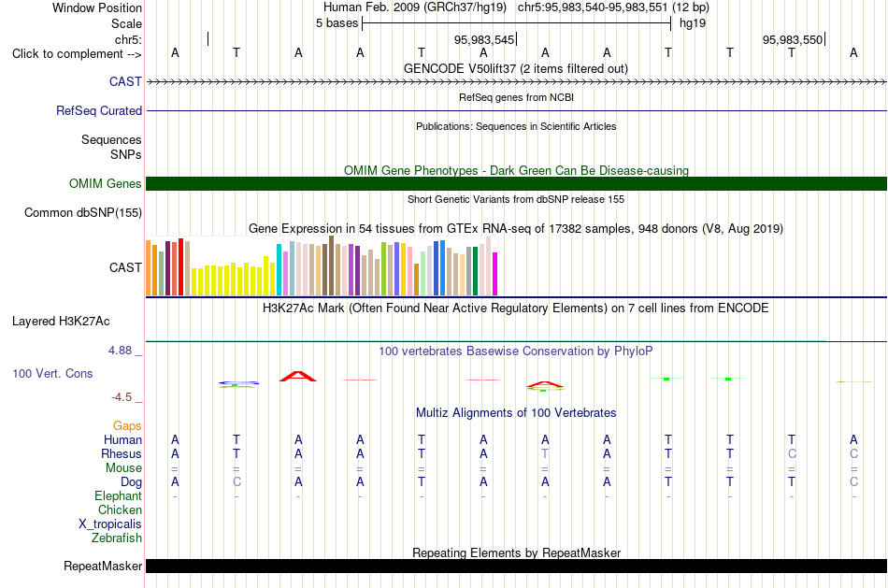Click the magenta bar in GTEx expression chart
The image size is (888, 588).
495,274
